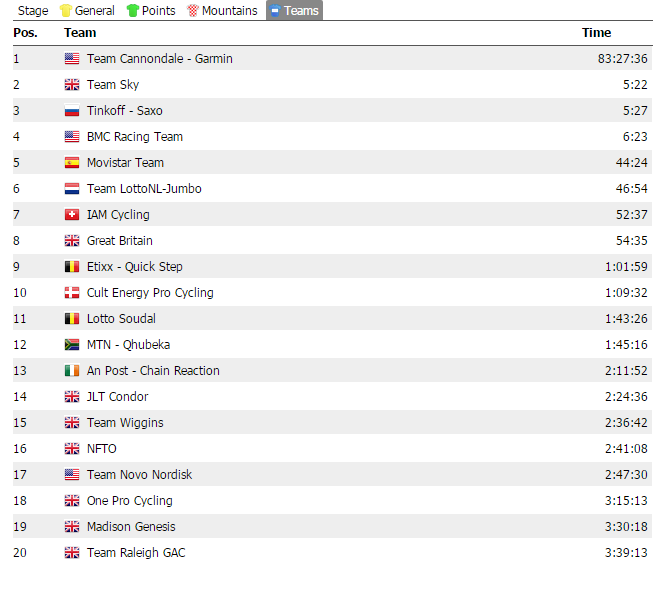664x597 pixels.
Task: Select the Team Raleigh GAC name
Action: (136, 553)
